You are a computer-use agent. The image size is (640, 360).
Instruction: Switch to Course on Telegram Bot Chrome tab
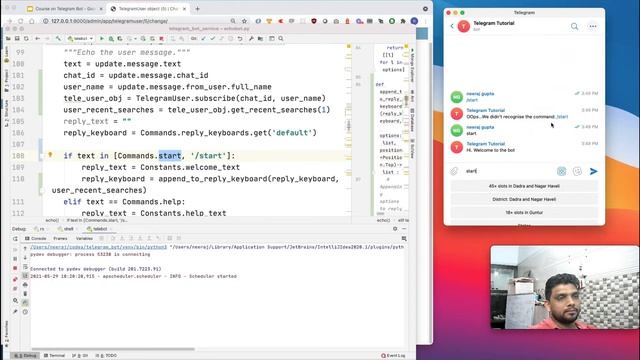[64, 9]
